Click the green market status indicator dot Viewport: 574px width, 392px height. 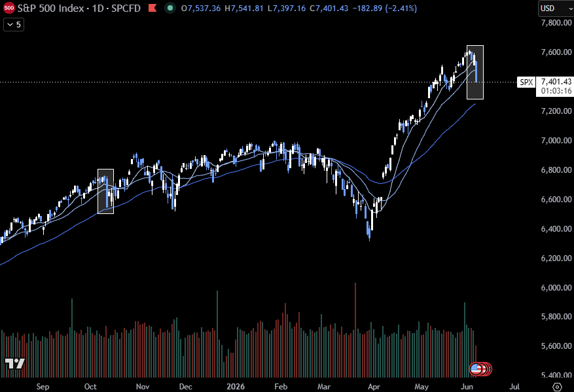click(170, 8)
